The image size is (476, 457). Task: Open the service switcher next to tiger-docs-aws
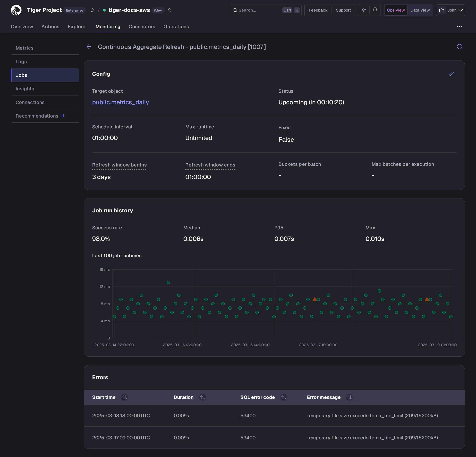coord(170,10)
